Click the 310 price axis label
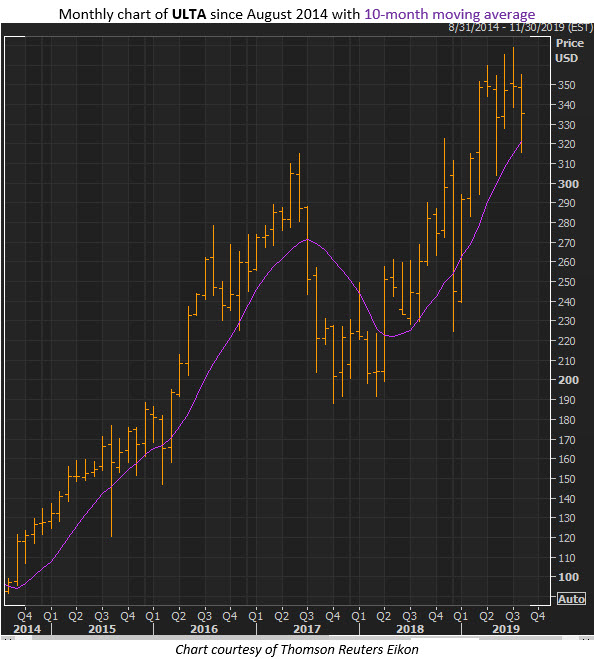The image size is (594, 659). [x=566, y=164]
